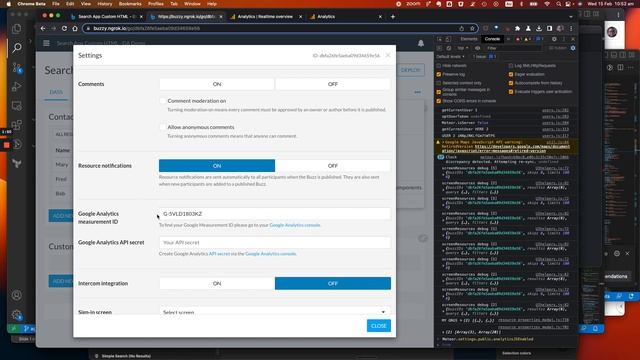640x360 pixels.
Task: Set Intercom integration to OFF
Action: 333,283
